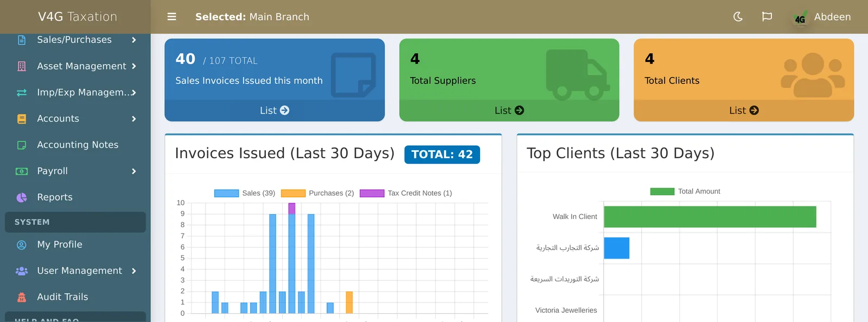Image resolution: width=868 pixels, height=322 pixels.
Task: Click the Payroll money bill icon
Action: pyautogui.click(x=22, y=171)
